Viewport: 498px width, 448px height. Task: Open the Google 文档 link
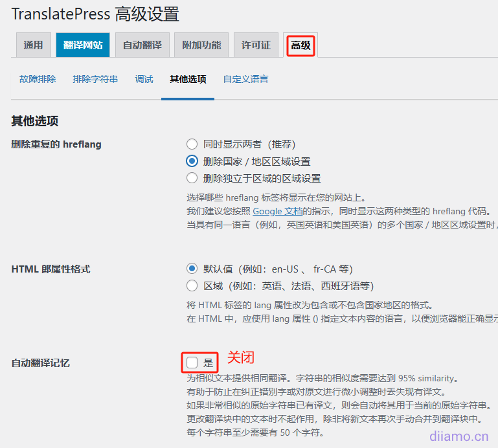[x=277, y=212]
